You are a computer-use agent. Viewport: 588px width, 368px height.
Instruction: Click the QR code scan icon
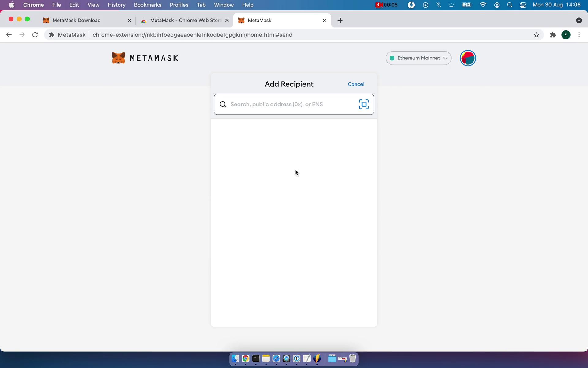click(364, 104)
